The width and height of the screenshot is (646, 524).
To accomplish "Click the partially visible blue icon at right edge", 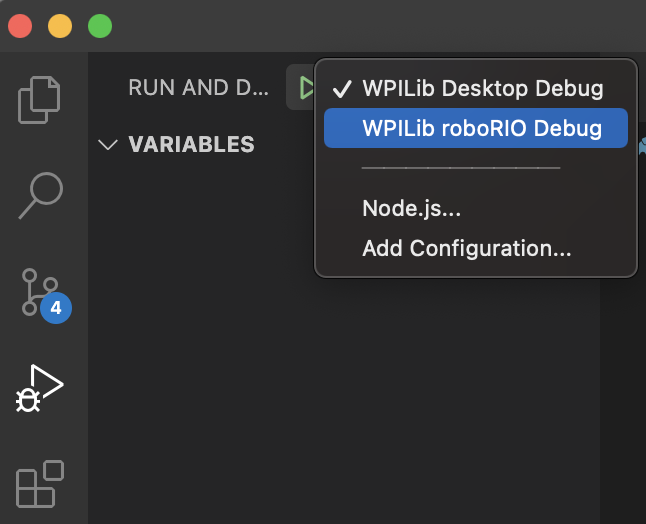I will coord(642,147).
